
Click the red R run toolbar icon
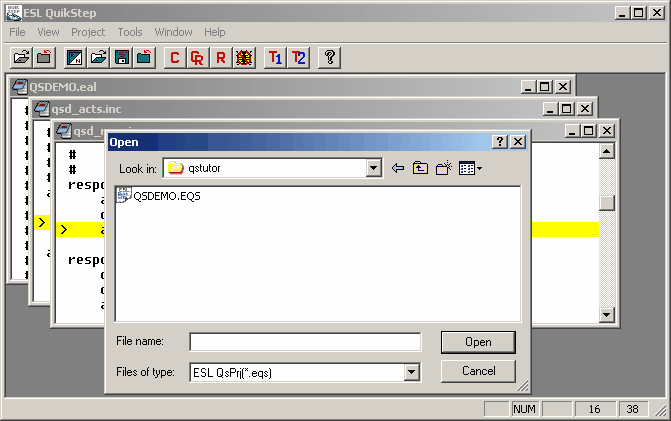pos(220,58)
